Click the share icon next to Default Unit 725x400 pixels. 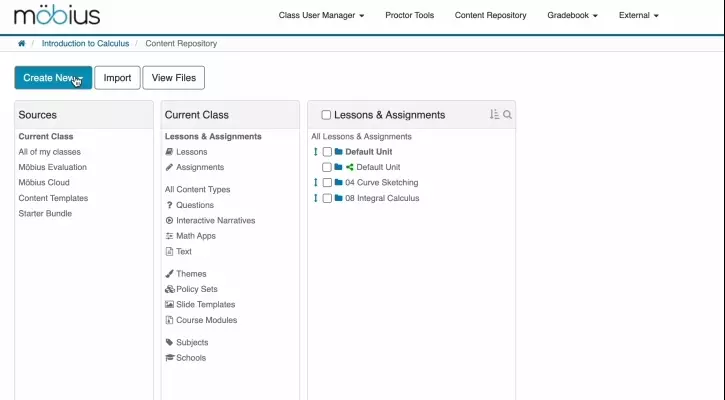(x=350, y=167)
